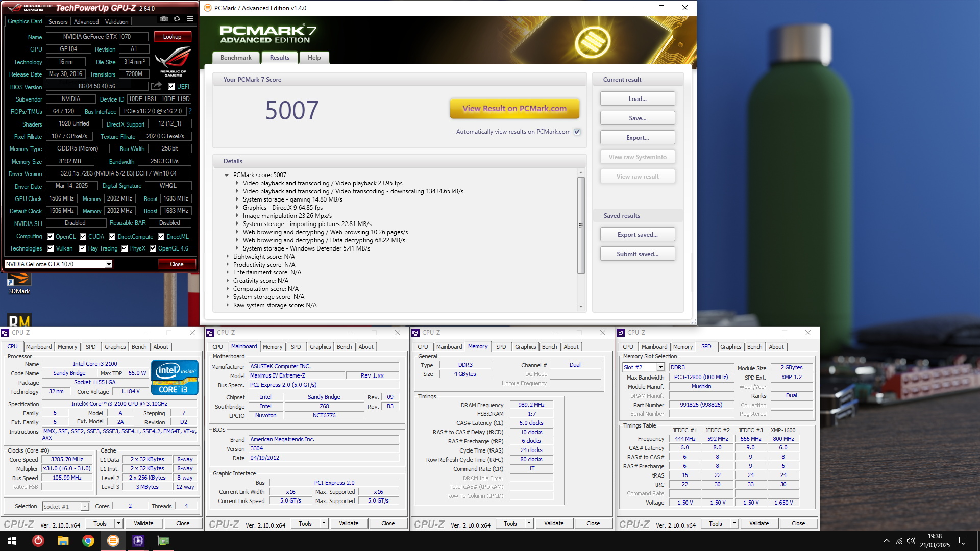This screenshot has height=551, width=980.
Task: Switch to the Advanced tab in GPU-Z
Action: pyautogui.click(x=86, y=21)
